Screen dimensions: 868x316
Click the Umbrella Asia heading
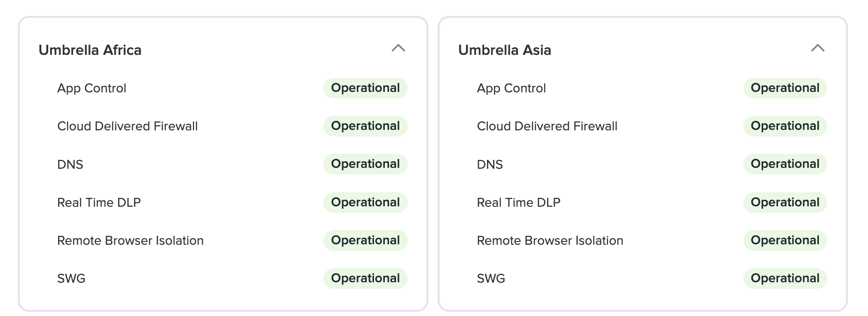point(504,50)
